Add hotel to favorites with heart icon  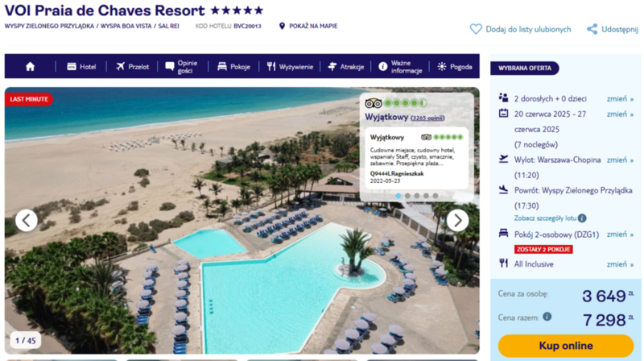[x=476, y=29]
